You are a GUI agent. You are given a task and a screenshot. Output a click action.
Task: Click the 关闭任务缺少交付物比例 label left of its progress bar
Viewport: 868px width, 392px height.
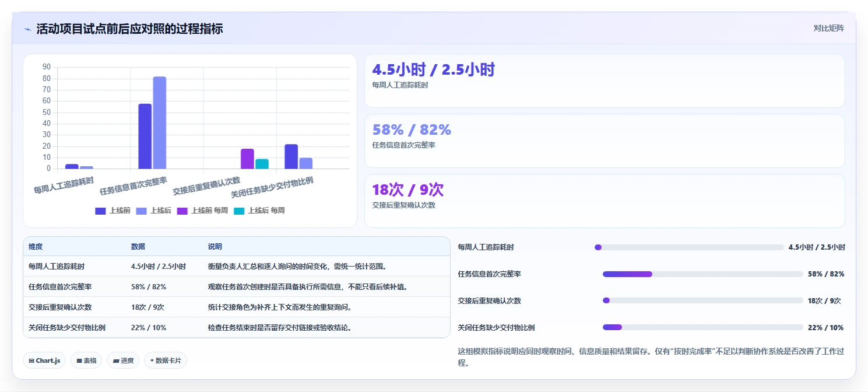[497, 328]
